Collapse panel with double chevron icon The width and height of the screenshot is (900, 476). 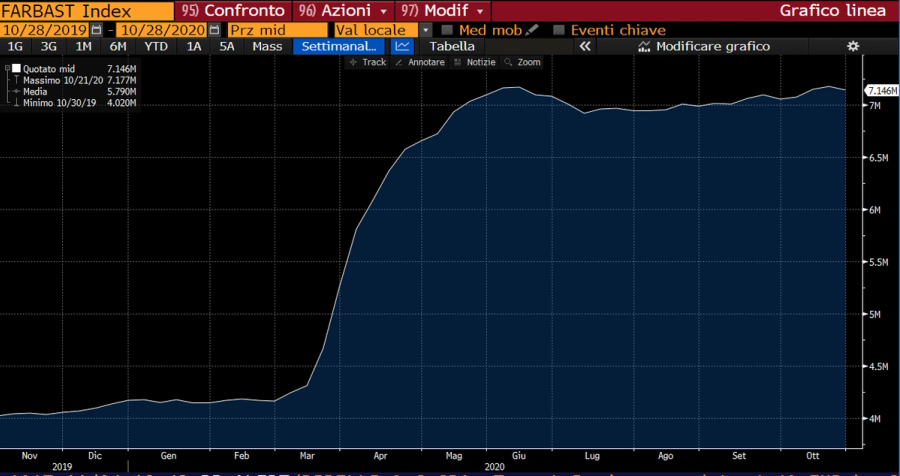tap(585, 47)
